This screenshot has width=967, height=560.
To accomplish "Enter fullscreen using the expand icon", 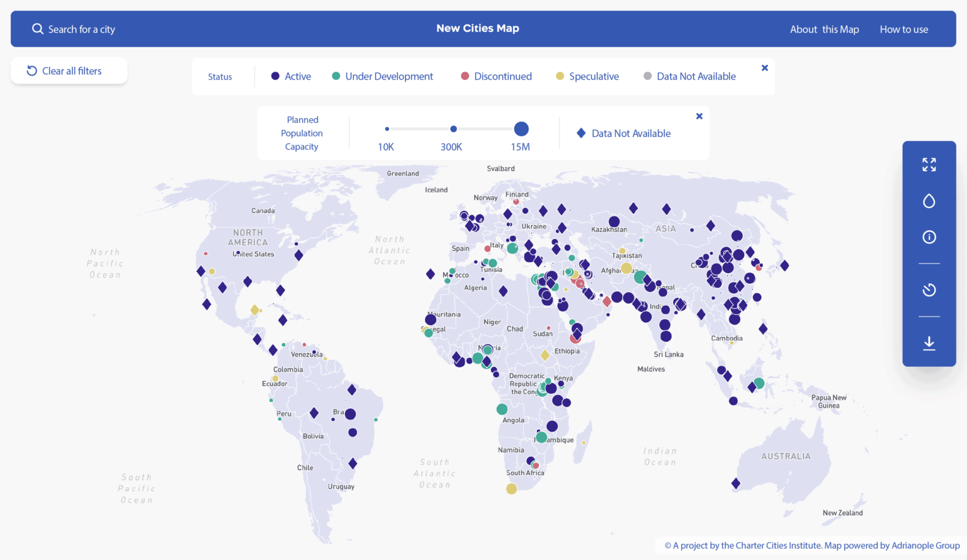I will (x=929, y=164).
